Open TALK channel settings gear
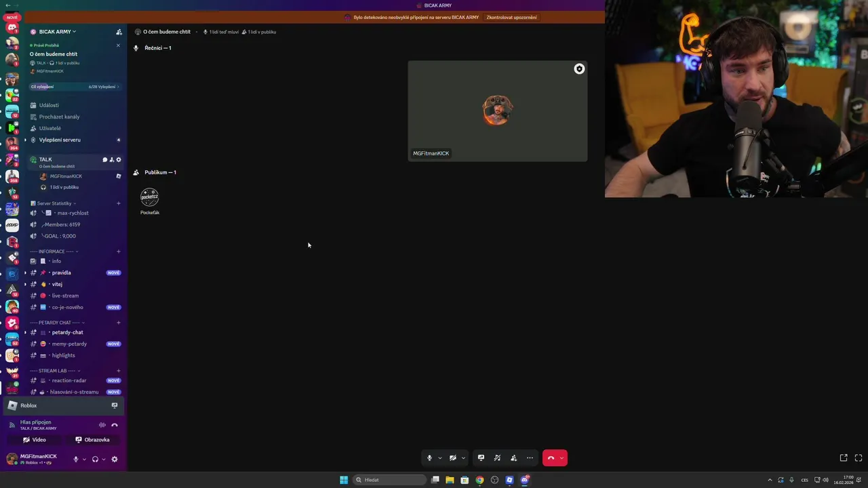Viewport: 868px width, 488px height. click(119, 160)
